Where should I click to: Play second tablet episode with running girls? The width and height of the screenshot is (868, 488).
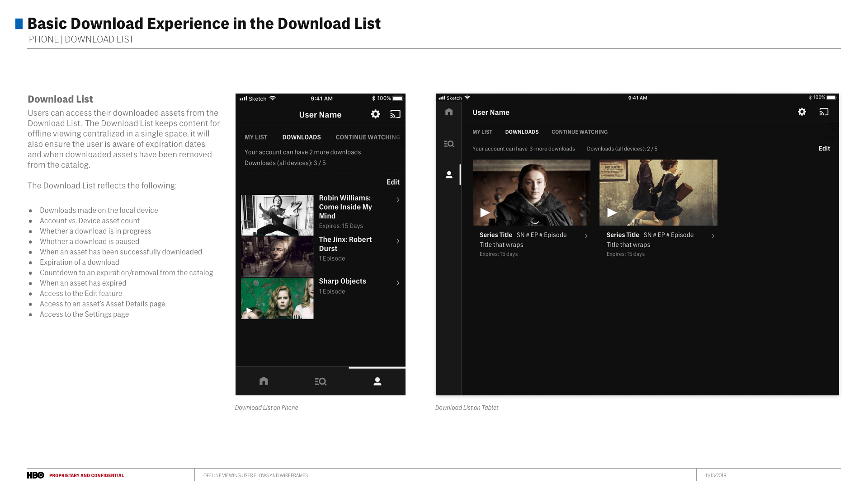(612, 212)
